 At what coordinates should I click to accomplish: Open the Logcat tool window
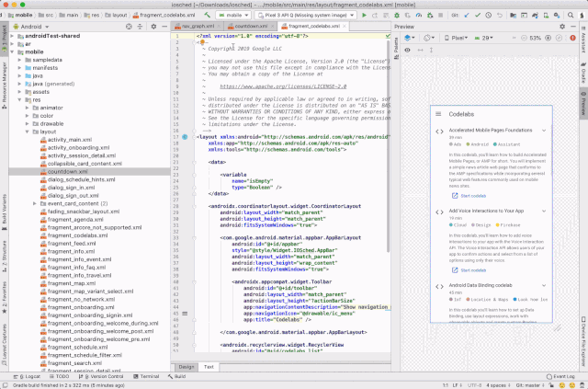(x=28, y=376)
